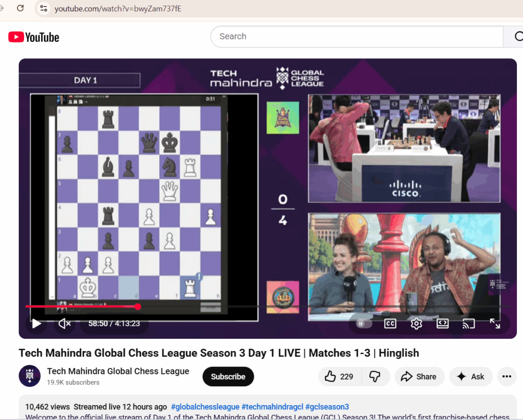
Task: Play the paused video
Action: coord(36,323)
